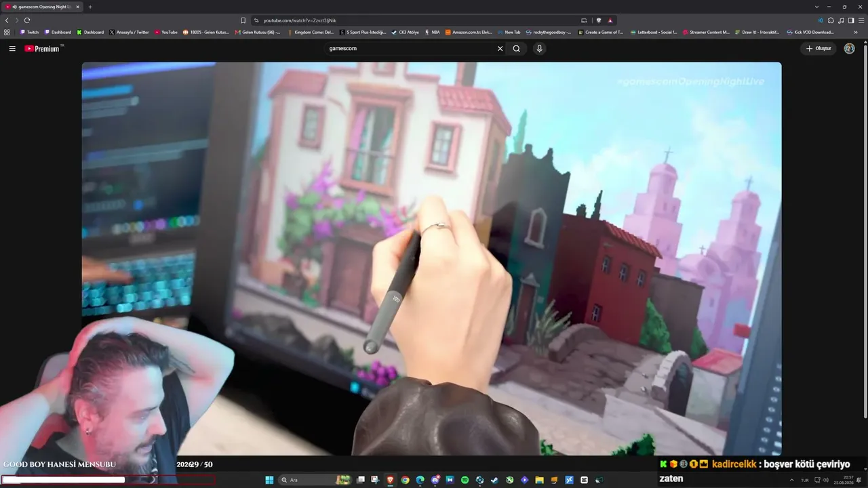The height and width of the screenshot is (488, 868).
Task: Open the Draw It! bookmark
Action: tap(757, 32)
